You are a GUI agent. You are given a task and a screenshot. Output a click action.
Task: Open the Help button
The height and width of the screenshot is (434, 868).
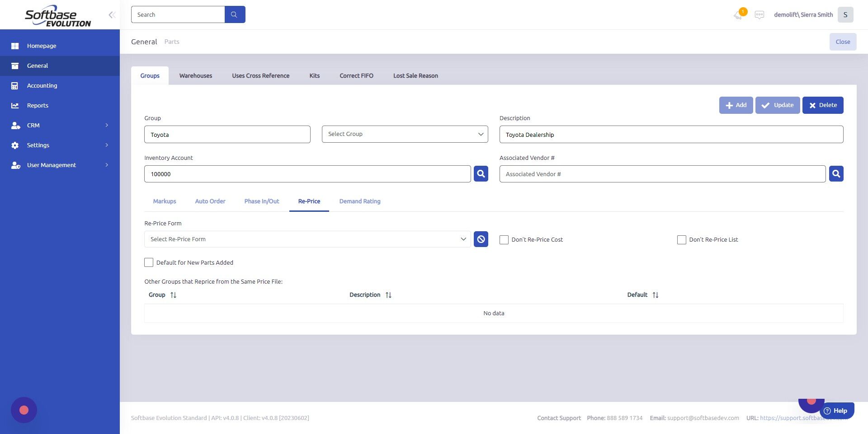836,411
